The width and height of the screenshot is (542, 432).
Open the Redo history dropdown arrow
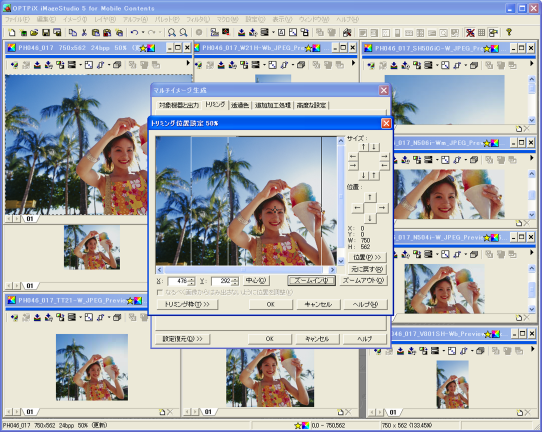pos(160,33)
